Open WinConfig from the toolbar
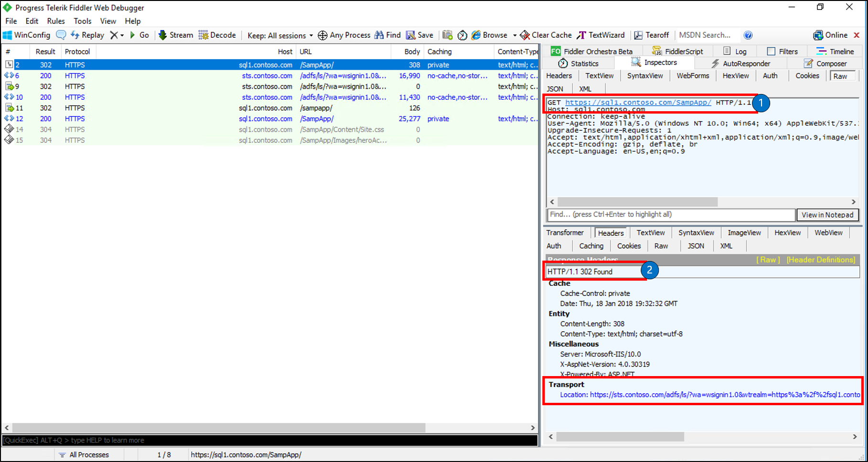868x462 pixels. [x=27, y=35]
